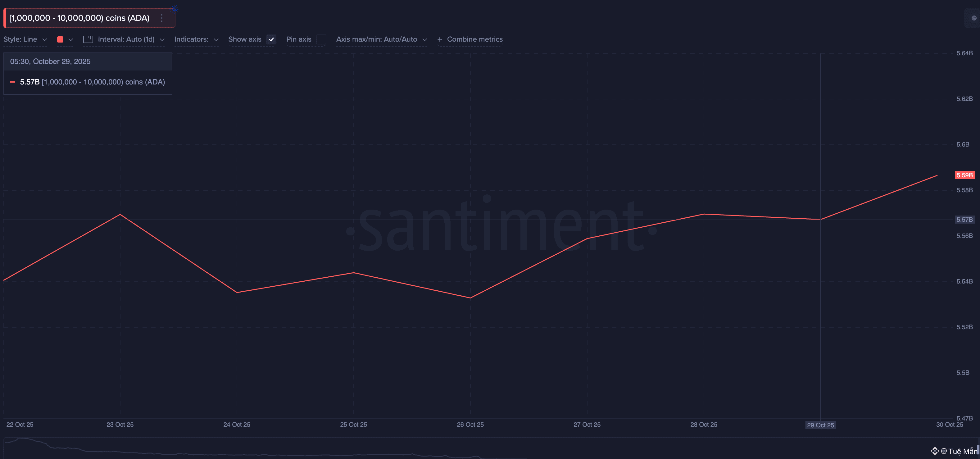Enable the Pin axis checkbox

[321, 39]
